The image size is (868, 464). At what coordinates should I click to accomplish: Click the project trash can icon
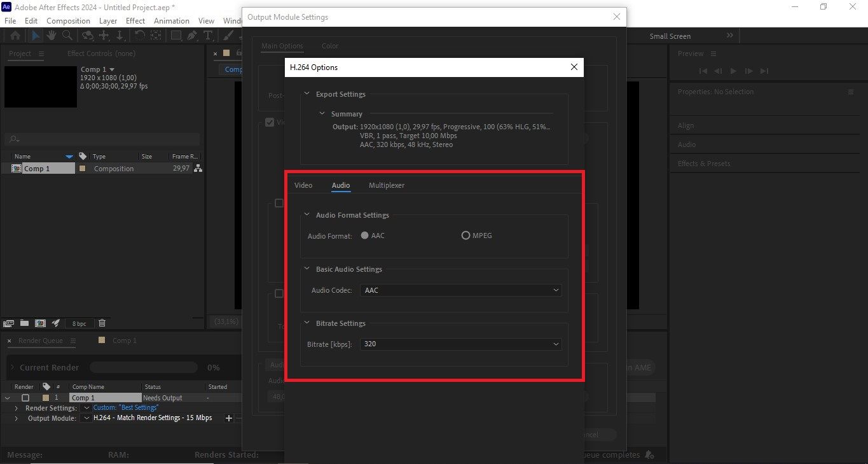[x=102, y=323]
